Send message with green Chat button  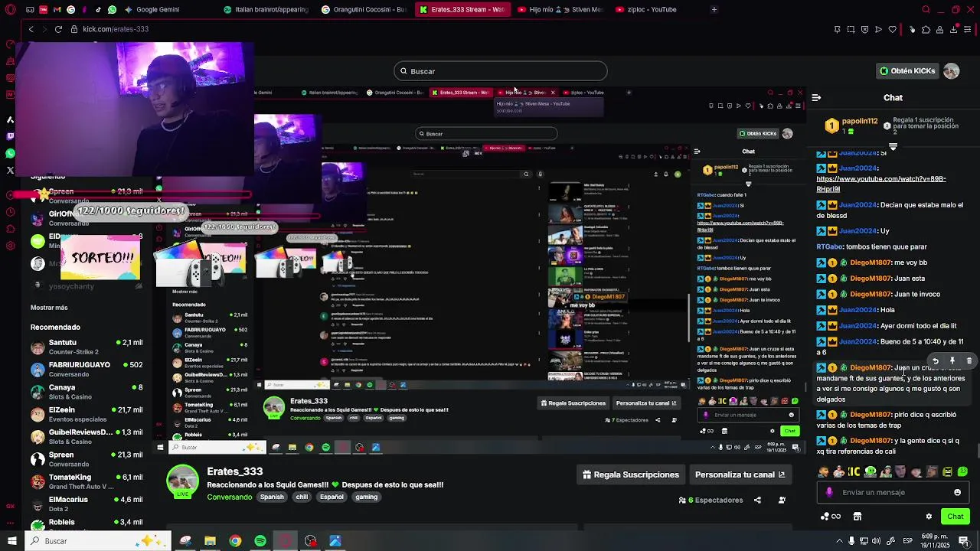(955, 517)
